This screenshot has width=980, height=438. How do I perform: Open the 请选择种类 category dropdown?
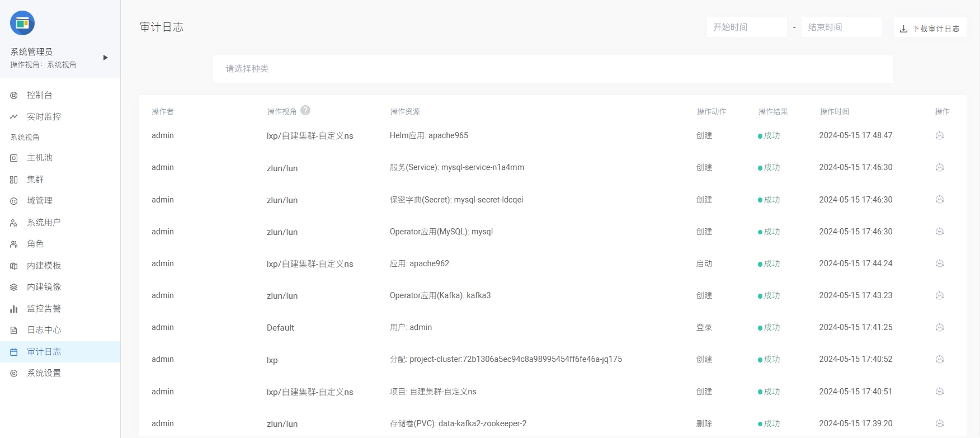(x=552, y=69)
